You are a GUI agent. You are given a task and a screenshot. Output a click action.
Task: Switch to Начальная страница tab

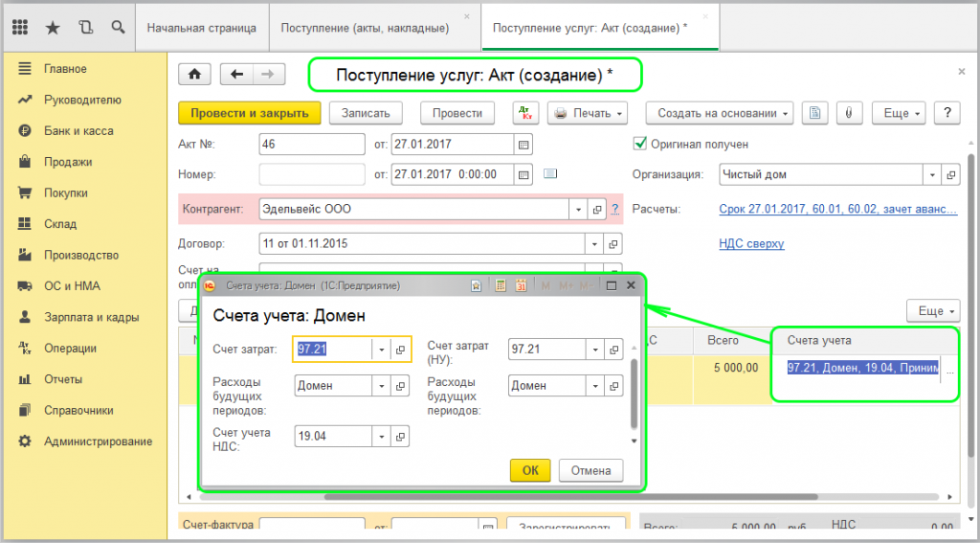(x=201, y=28)
